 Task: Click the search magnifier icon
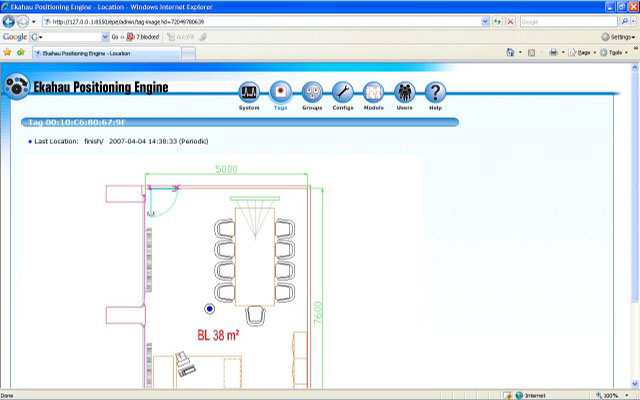pyautogui.click(x=624, y=22)
